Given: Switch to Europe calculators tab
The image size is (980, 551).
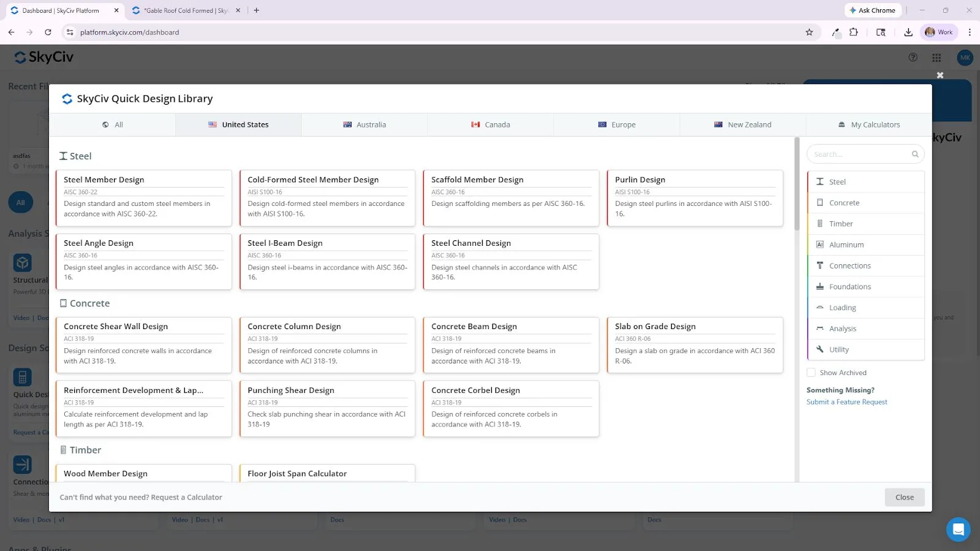Looking at the screenshot, I should (617, 125).
